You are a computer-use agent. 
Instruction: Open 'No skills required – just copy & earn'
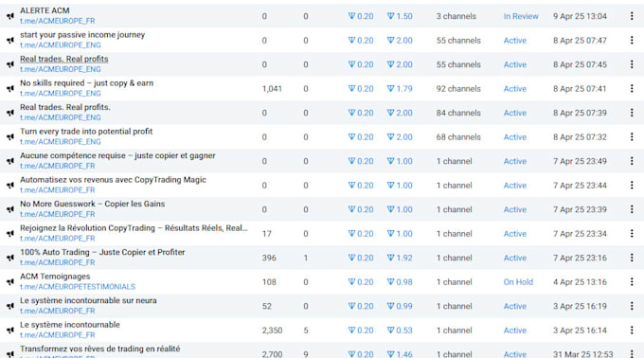click(87, 83)
